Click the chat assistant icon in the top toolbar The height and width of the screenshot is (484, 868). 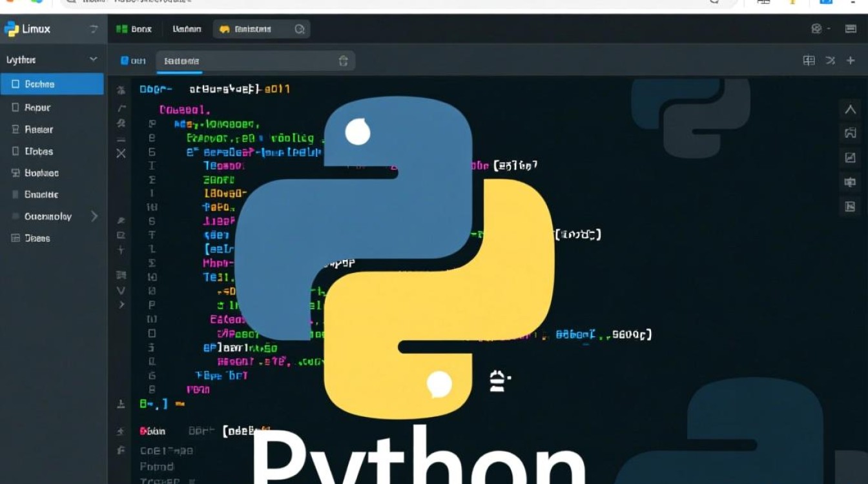(x=224, y=29)
